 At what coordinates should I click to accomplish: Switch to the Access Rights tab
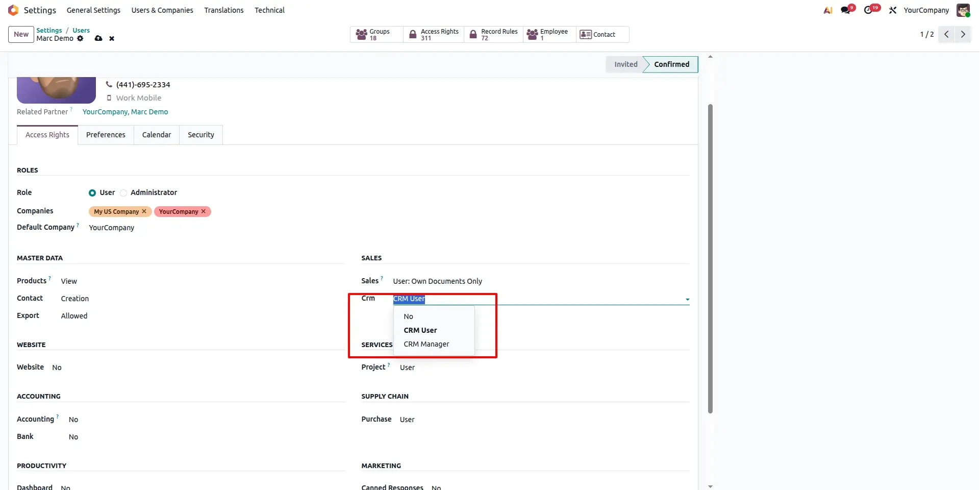click(x=47, y=135)
